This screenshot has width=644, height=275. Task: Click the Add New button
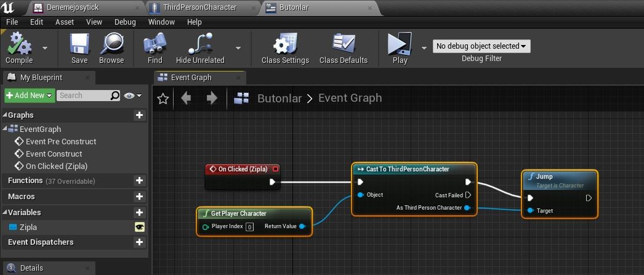pyautogui.click(x=30, y=96)
